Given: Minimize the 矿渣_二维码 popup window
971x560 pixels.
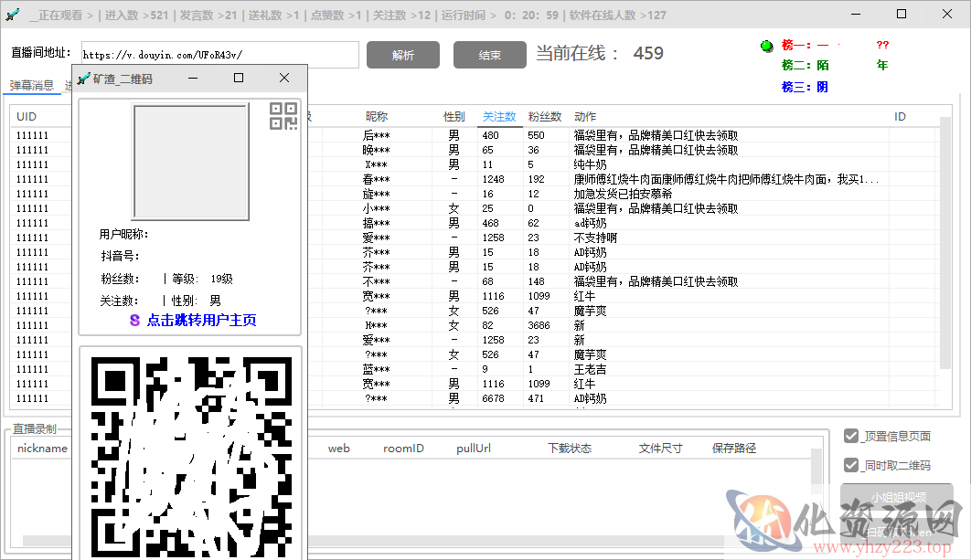Looking at the screenshot, I should (x=193, y=78).
